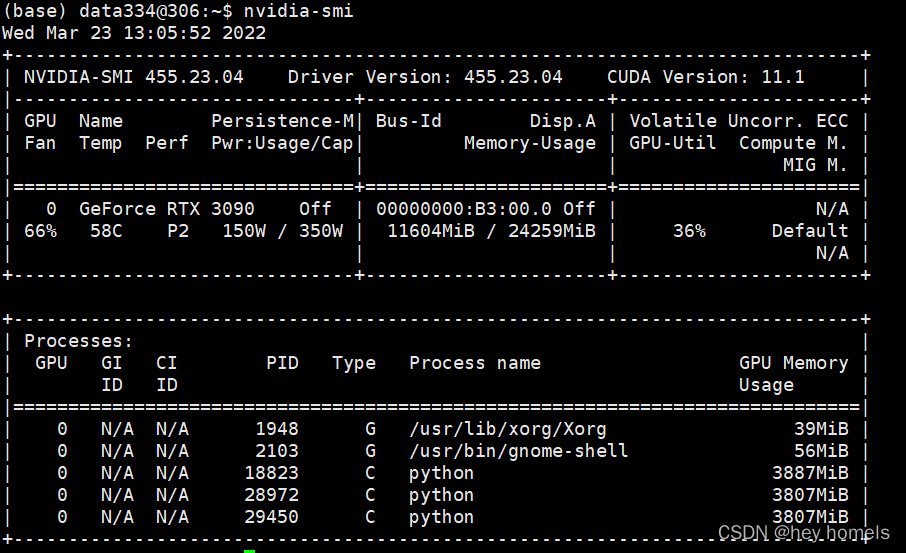The width and height of the screenshot is (906, 553).
Task: Click the 'Persistence-M' column header
Action: [x=283, y=121]
